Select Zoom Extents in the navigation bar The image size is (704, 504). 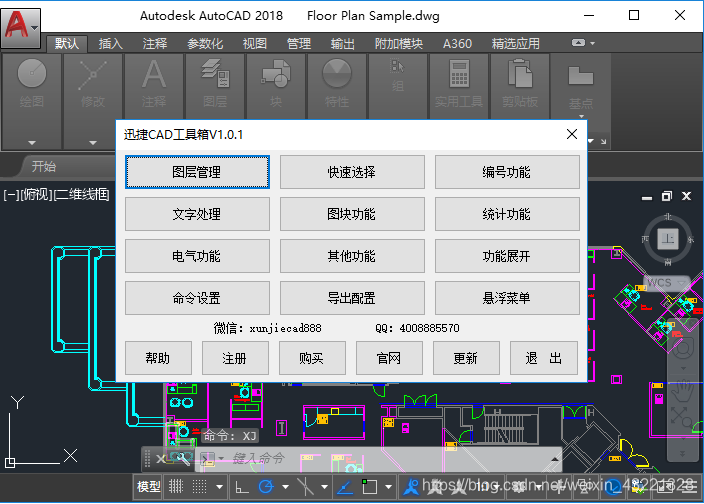coord(682,416)
